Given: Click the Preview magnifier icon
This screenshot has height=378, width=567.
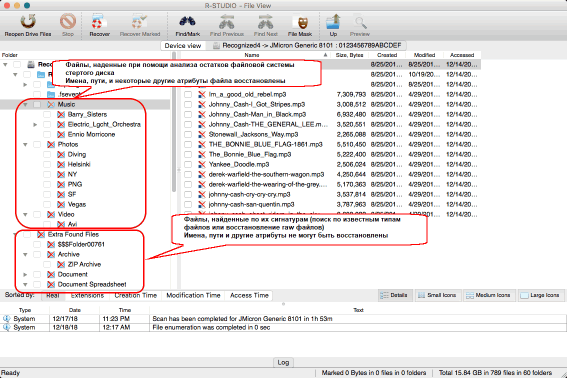Looking at the screenshot, I should click(x=360, y=22).
